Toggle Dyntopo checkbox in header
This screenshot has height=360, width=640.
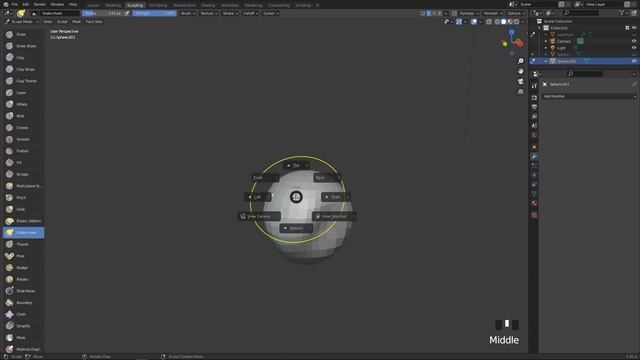tap(454, 13)
